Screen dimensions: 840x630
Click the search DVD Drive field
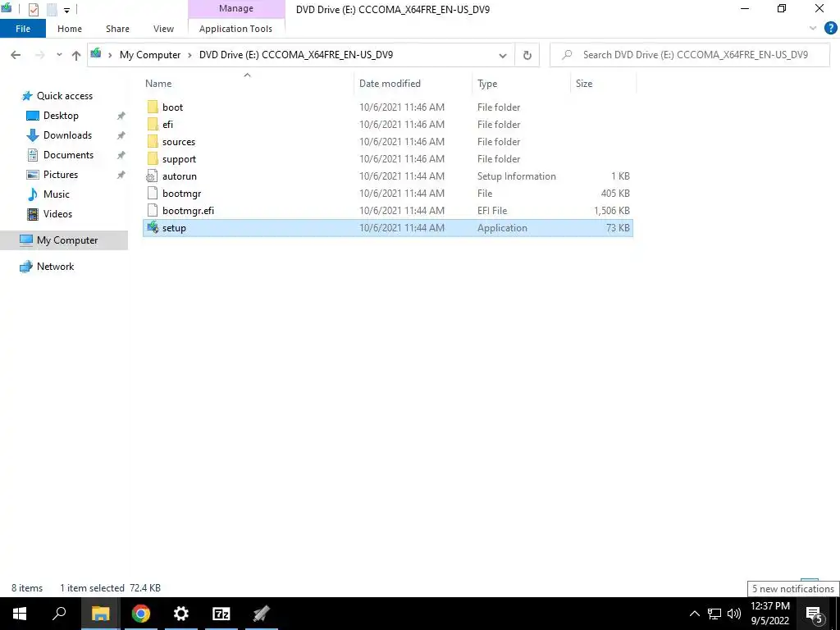[689, 55]
